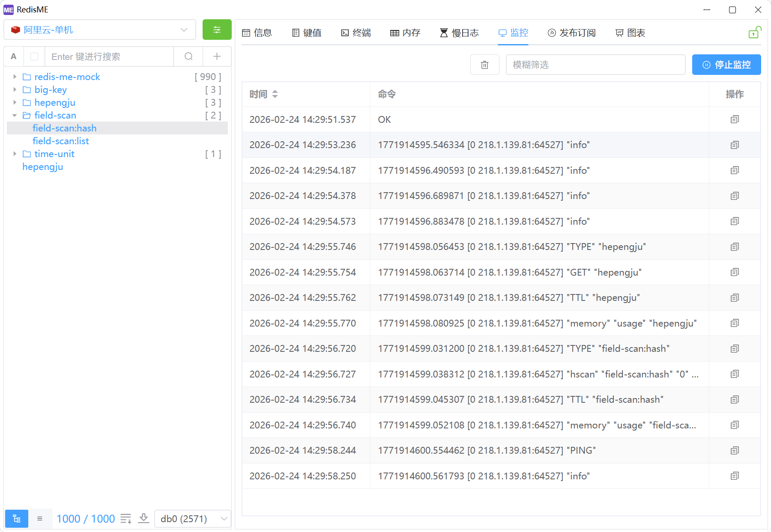The image size is (771, 532).
Task: Click the 模糊筛选 filter input field
Action: pos(595,65)
